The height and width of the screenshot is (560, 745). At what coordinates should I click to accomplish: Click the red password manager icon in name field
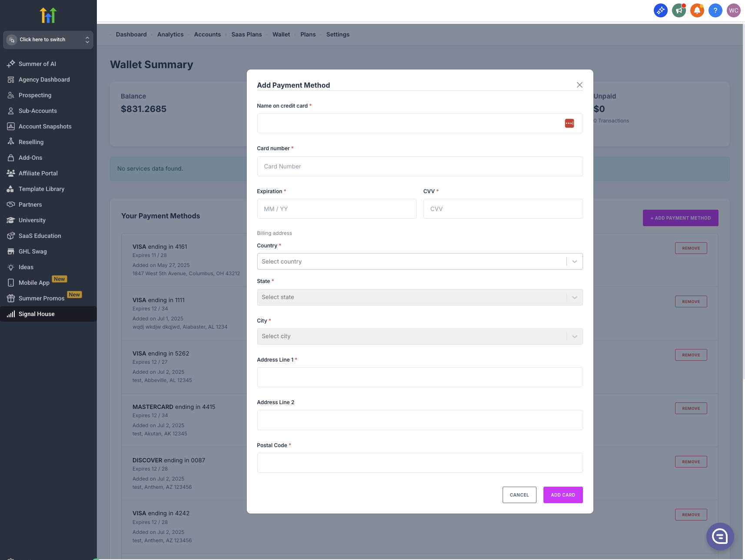coord(570,123)
